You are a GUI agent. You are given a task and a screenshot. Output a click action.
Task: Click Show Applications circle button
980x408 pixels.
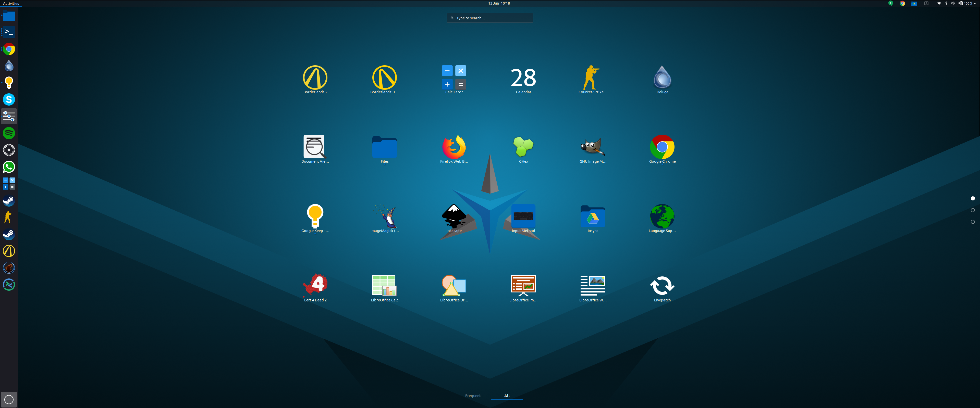(x=9, y=399)
